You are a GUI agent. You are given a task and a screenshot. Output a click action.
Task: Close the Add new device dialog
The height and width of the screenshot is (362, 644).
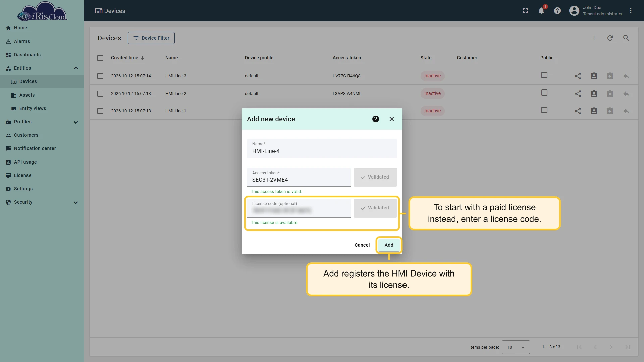(x=392, y=119)
